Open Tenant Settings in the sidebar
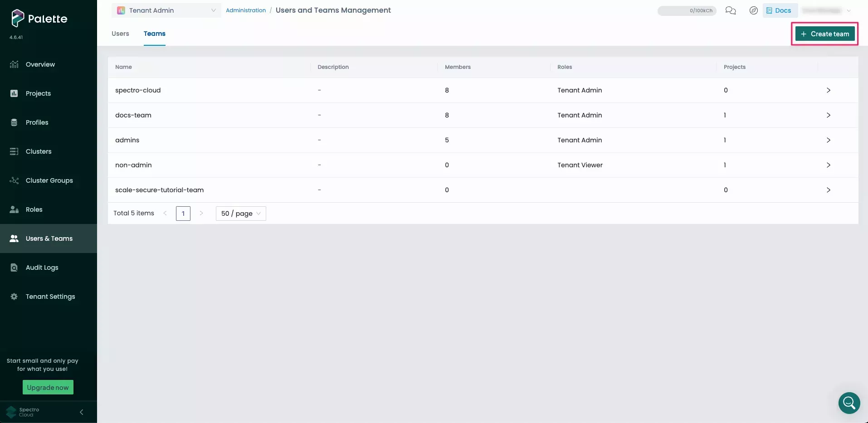The height and width of the screenshot is (423, 868). [x=50, y=297]
